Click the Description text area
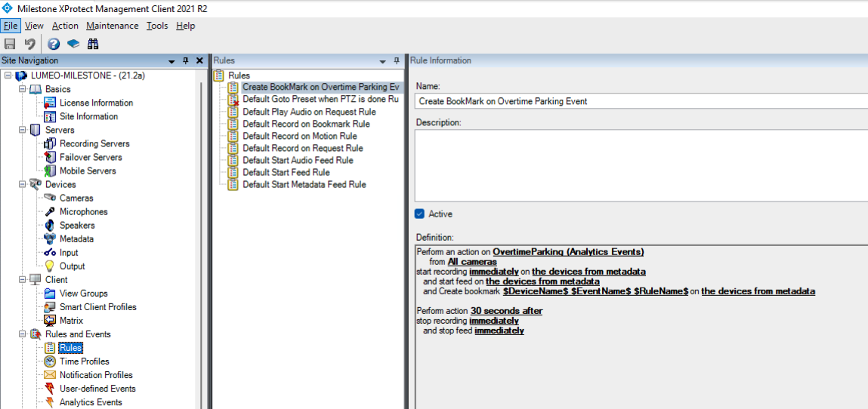 641,165
